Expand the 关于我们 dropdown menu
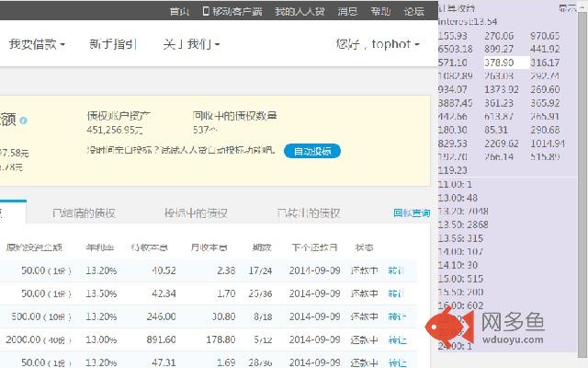 pyautogui.click(x=191, y=44)
